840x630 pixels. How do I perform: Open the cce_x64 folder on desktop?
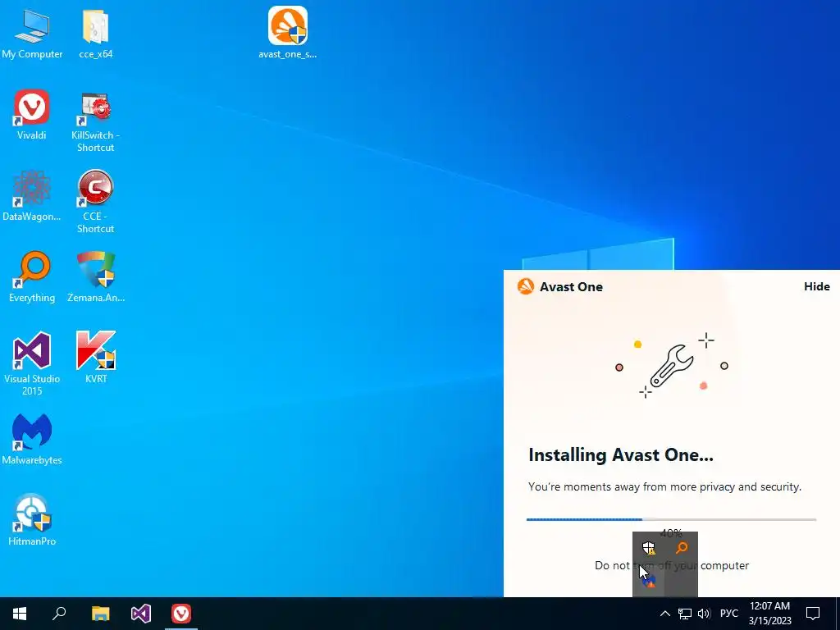[x=95, y=33]
